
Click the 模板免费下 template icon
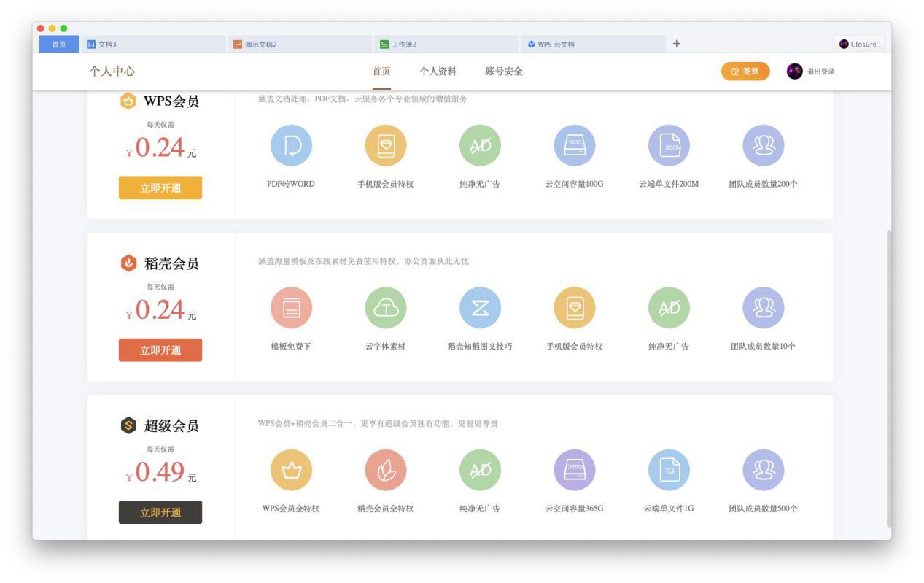pyautogui.click(x=291, y=308)
